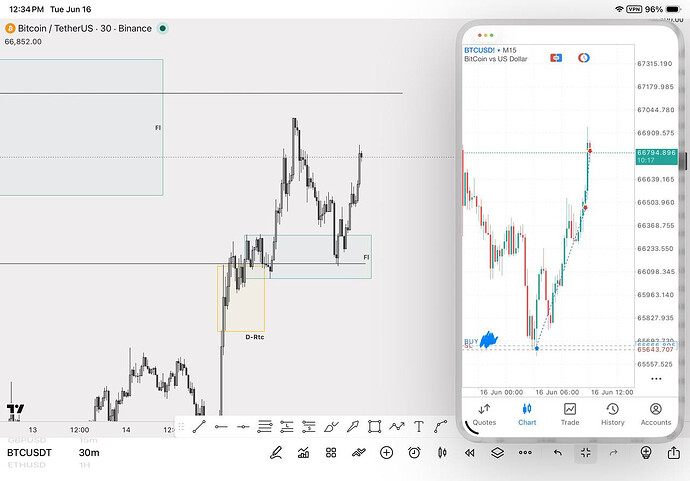Toggle the red trade panel icon
Image resolution: width=690 pixels, height=481 pixels.
coord(556,58)
